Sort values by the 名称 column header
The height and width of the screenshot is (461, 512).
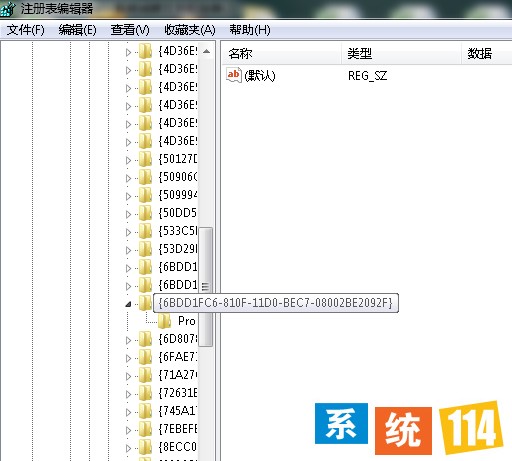click(x=281, y=53)
